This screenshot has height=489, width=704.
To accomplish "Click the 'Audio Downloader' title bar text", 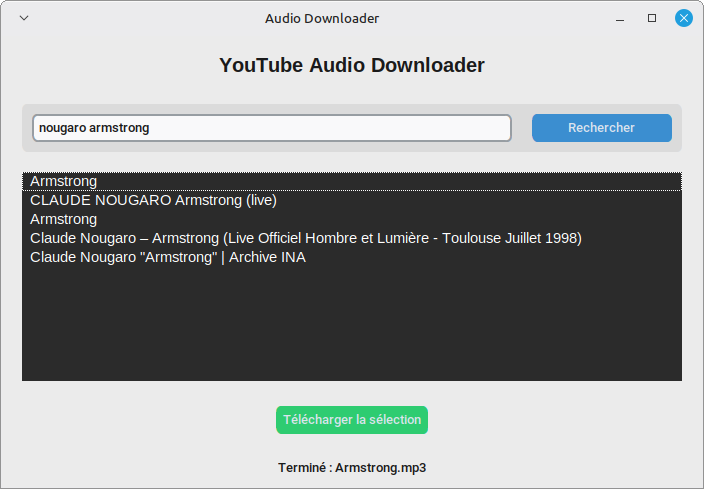I will (x=322, y=18).
